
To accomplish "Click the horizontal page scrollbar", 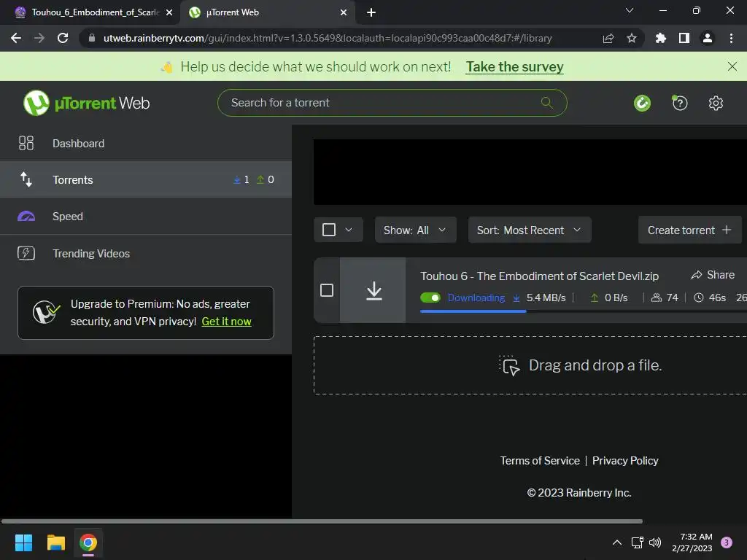I will [322, 521].
